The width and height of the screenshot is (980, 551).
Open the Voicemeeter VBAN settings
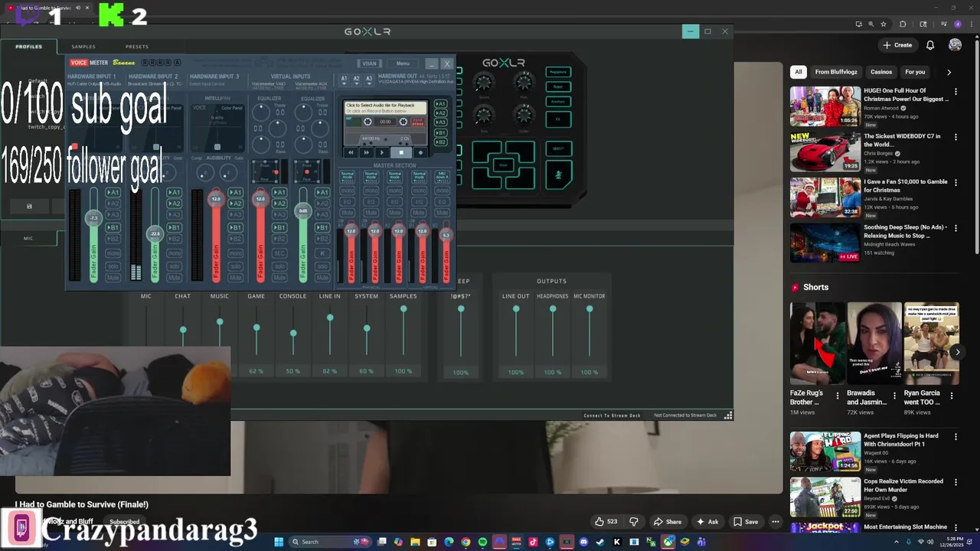click(x=369, y=64)
